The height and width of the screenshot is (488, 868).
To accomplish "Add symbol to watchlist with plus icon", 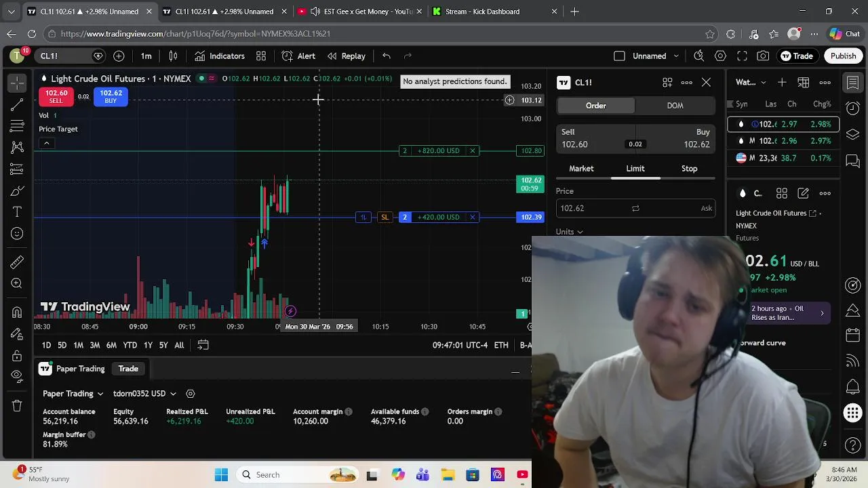I will click(782, 83).
